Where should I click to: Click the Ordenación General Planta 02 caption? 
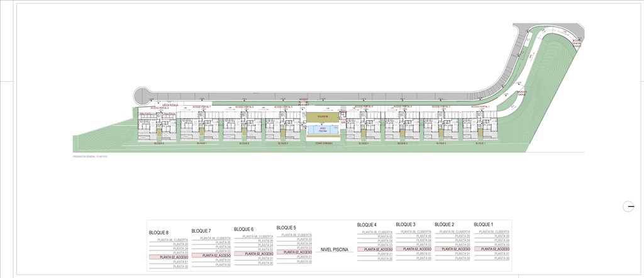tap(91, 156)
